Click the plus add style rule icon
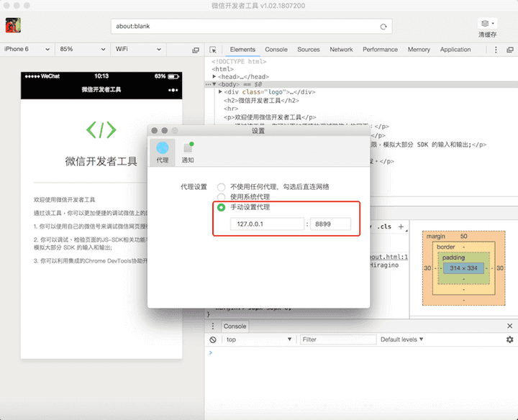518x420 pixels. pos(401,227)
